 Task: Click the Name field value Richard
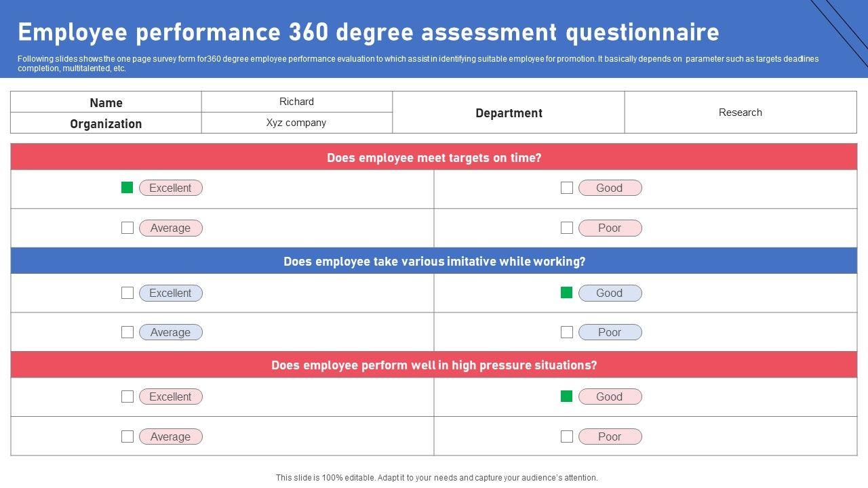point(296,102)
